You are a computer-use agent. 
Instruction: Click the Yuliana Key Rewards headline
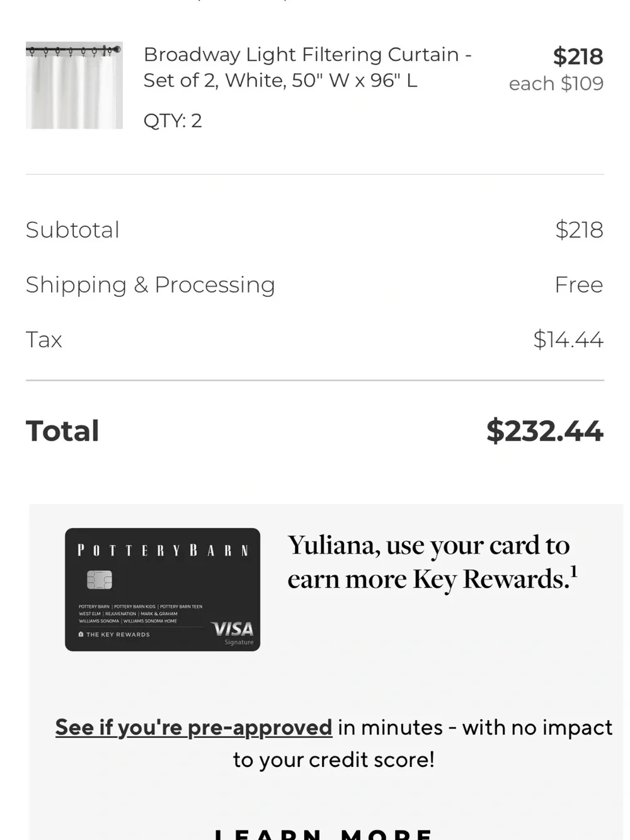coord(432,562)
